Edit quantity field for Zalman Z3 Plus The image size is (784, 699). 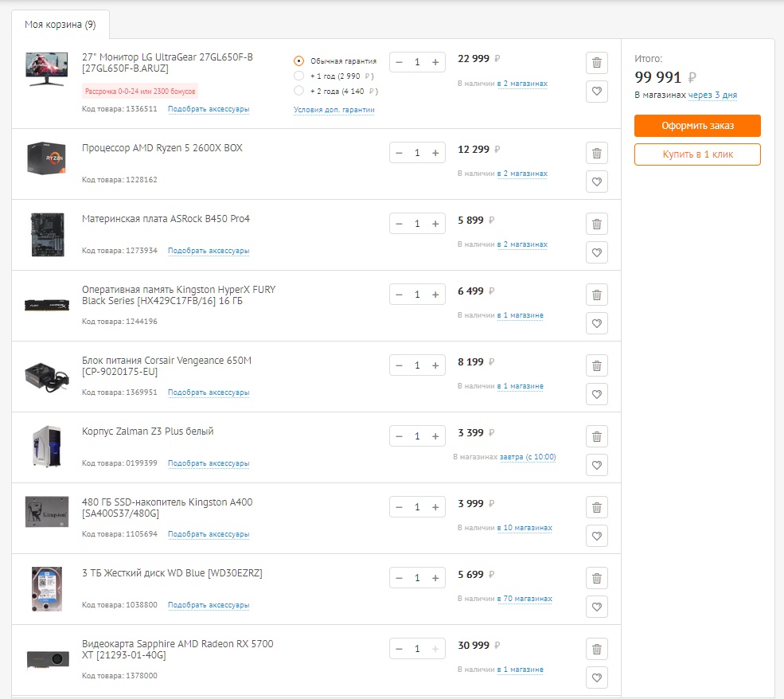(x=417, y=436)
